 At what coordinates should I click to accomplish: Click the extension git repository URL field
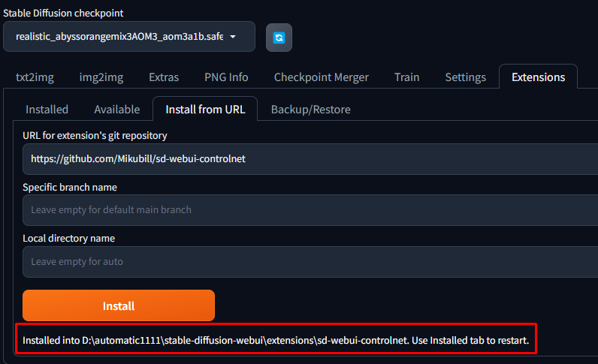coord(308,159)
